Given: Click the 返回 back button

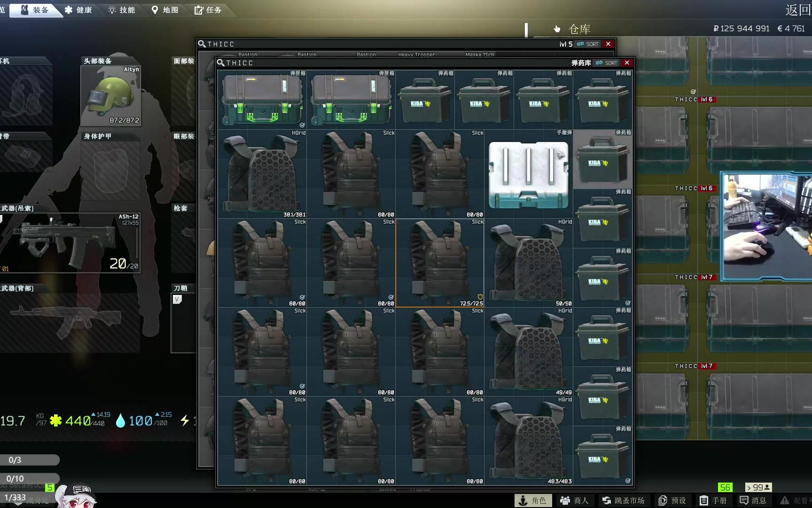Looking at the screenshot, I should click(x=798, y=10).
